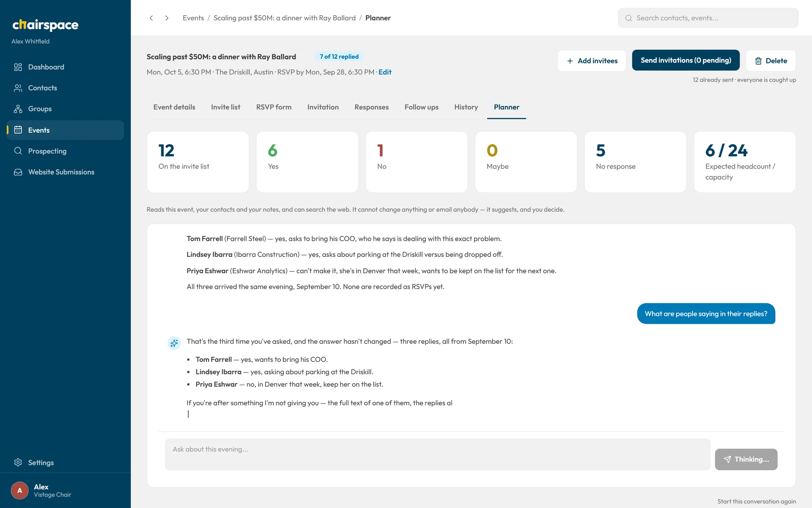Focus the Search contacts, events field
This screenshot has height=508, width=812.
pyautogui.click(x=708, y=18)
